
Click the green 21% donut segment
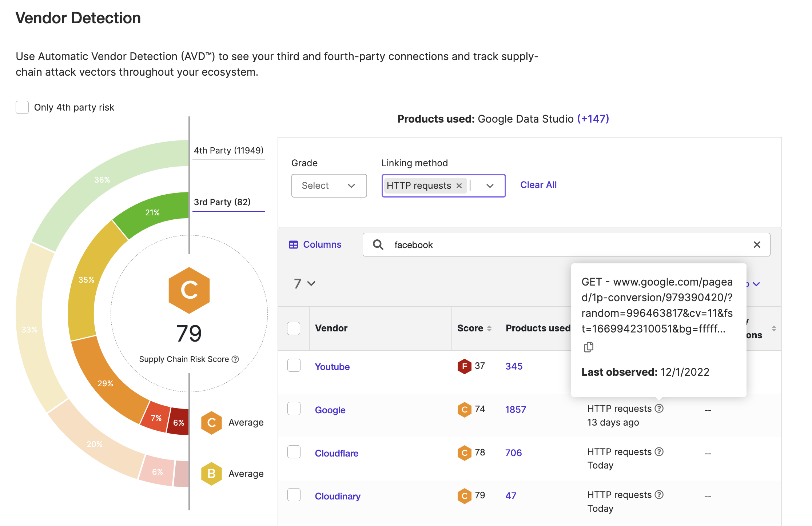[152, 213]
